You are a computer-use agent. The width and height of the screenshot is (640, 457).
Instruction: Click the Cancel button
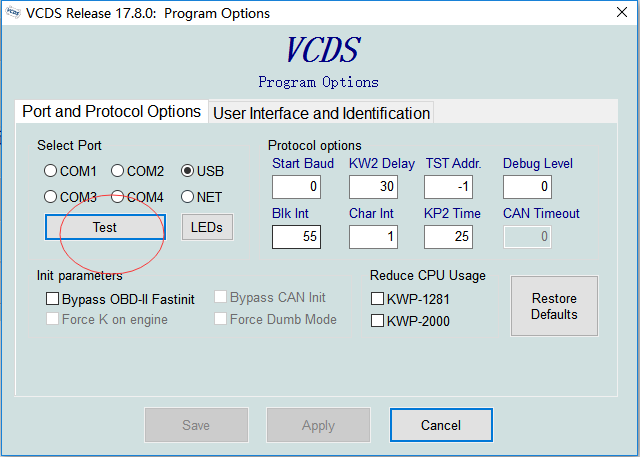(x=441, y=425)
